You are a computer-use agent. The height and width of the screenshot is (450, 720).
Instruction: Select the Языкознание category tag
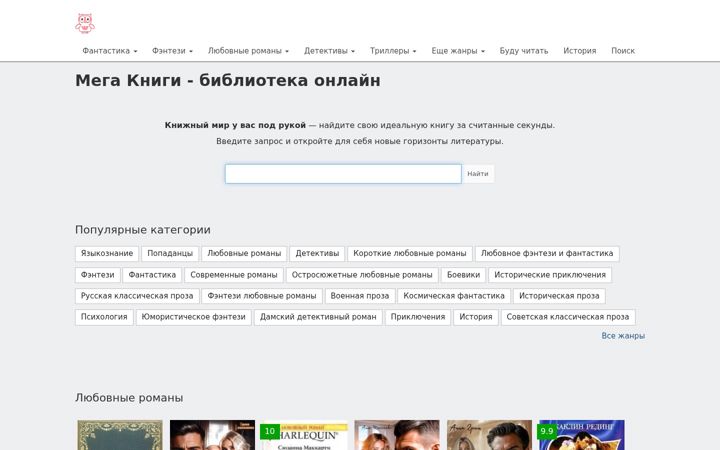coord(107,253)
